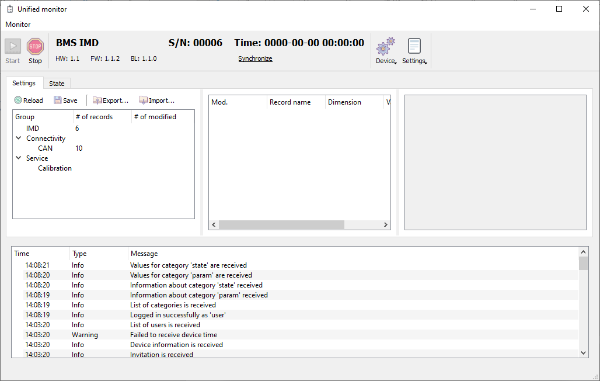Click the red Stop sign icon
The height and width of the screenshot is (381, 600).
(x=35, y=47)
